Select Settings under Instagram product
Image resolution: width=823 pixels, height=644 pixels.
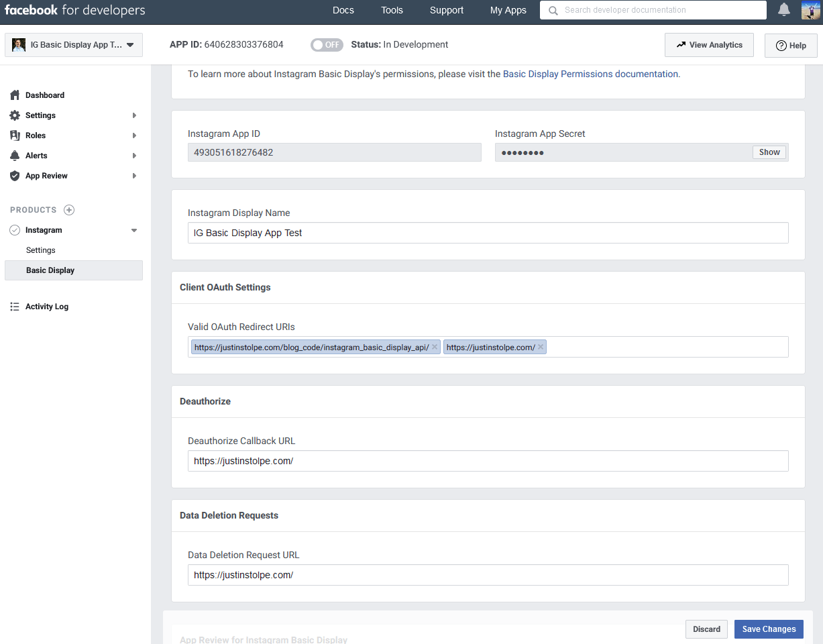41,250
